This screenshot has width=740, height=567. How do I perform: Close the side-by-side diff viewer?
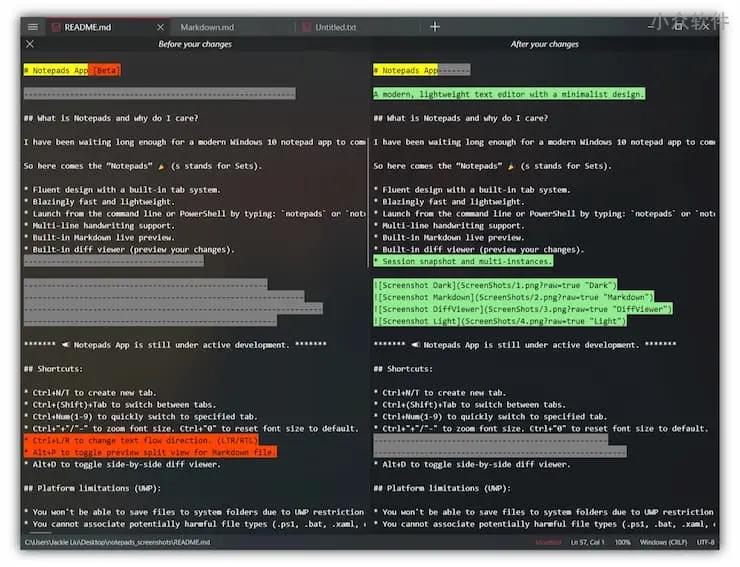click(x=30, y=44)
